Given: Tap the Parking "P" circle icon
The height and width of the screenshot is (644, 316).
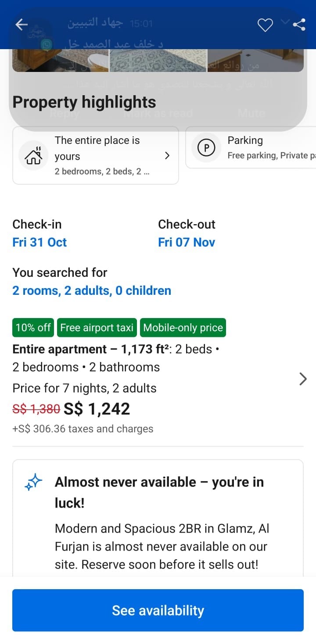Looking at the screenshot, I should point(206,148).
